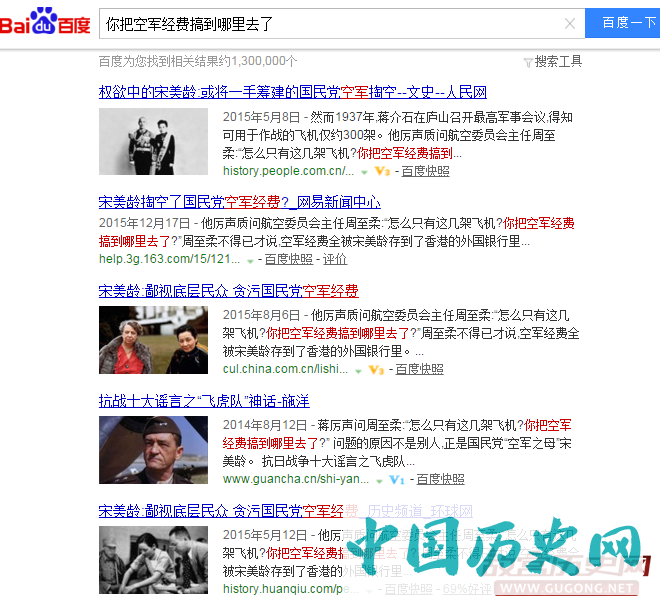Open 抗战十大谣言之飞虎队神话-施洋 result
660x605 pixels.
click(x=204, y=401)
